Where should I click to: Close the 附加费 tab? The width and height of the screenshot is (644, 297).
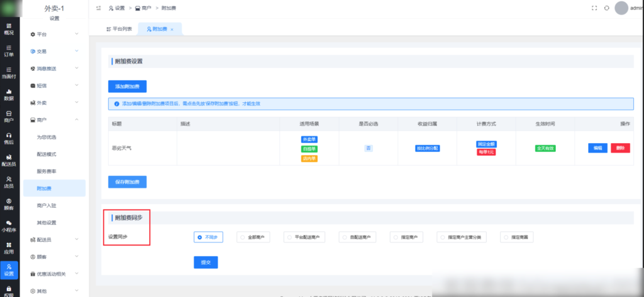point(172,30)
